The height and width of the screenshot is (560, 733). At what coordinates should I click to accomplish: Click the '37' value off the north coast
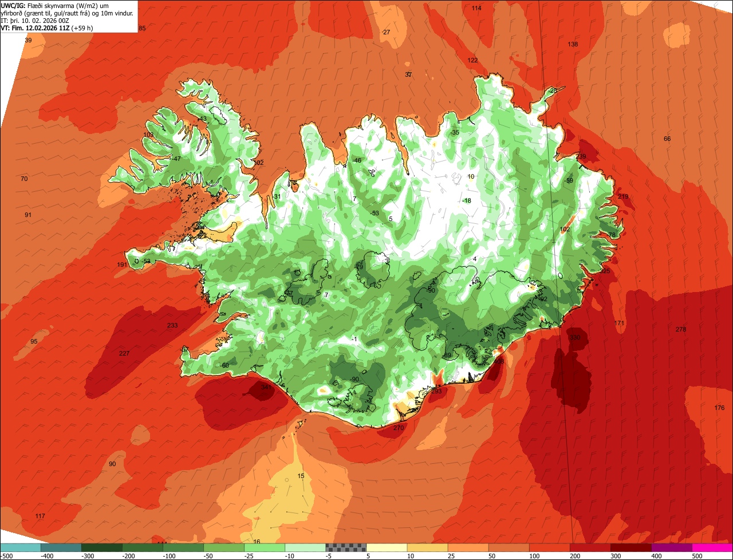tap(408, 74)
